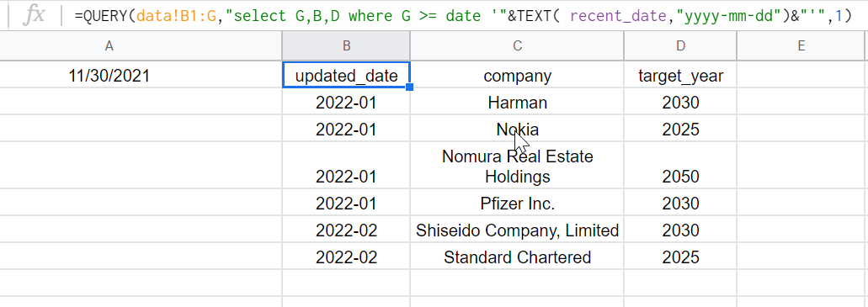Viewport: 868px width, 307px height.
Task: Click target year 2025 in Standard Chartered row
Action: [680, 256]
